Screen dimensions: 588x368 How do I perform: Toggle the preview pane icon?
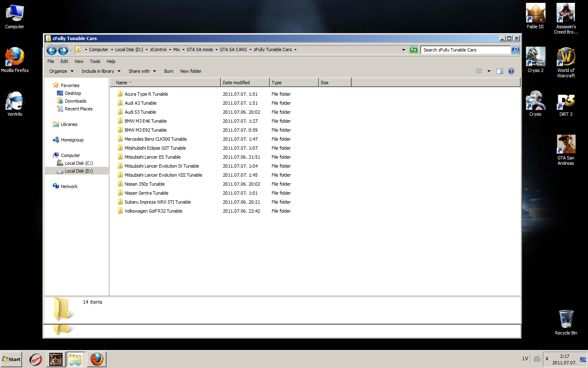pyautogui.click(x=499, y=71)
